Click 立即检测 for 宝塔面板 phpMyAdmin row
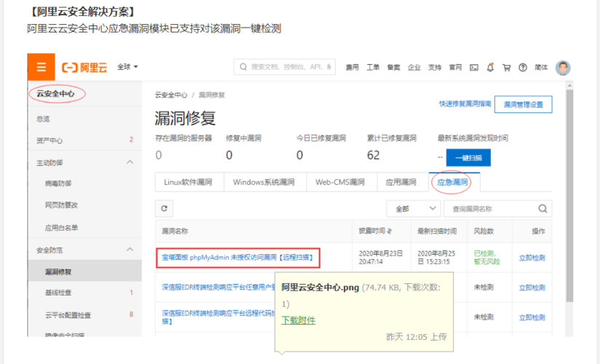The height and width of the screenshot is (364, 600). point(532,258)
